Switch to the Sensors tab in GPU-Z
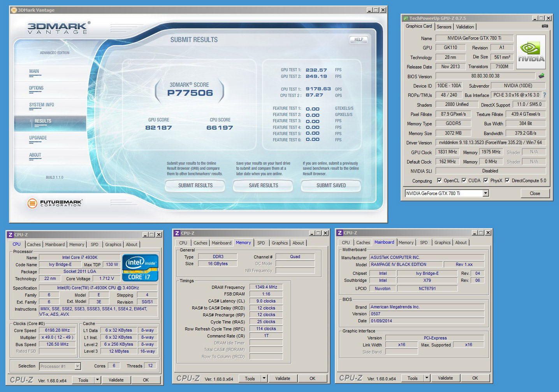The image size is (559, 392). click(444, 27)
